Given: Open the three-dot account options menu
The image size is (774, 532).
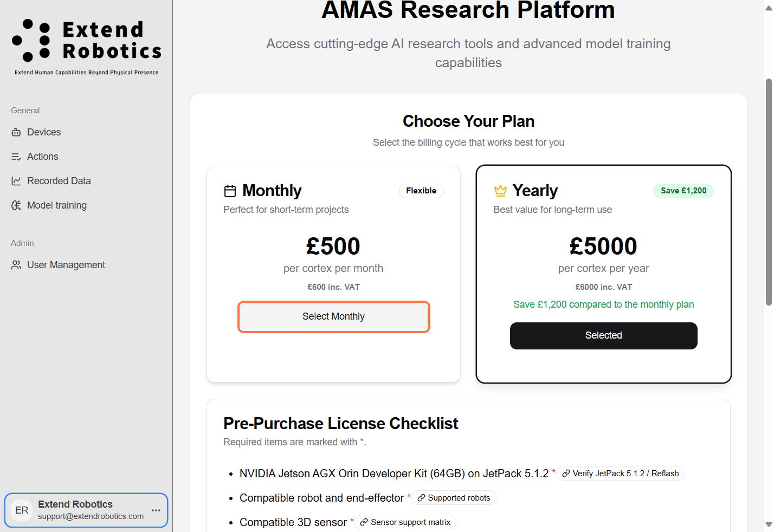Looking at the screenshot, I should [x=156, y=510].
